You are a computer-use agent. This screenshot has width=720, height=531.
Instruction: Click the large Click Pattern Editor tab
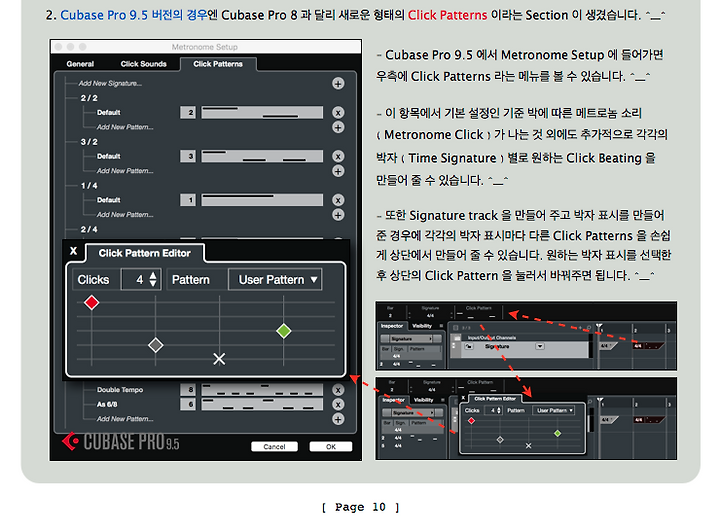[145, 253]
